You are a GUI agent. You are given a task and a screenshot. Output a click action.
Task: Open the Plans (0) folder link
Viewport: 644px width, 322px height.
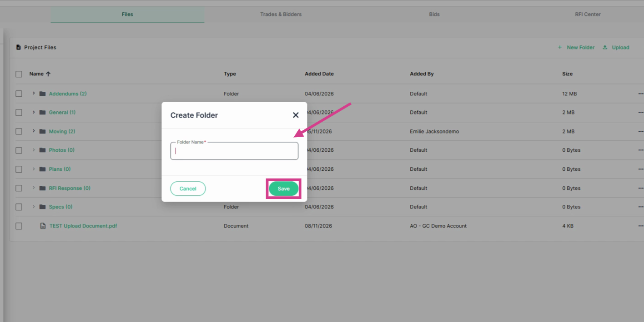60,169
